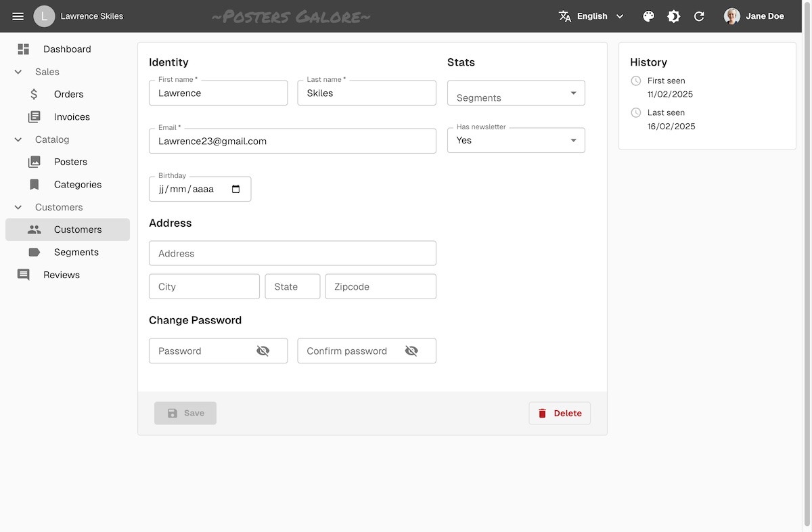Select the Posters catalog icon
This screenshot has height=532, width=812.
(35, 162)
